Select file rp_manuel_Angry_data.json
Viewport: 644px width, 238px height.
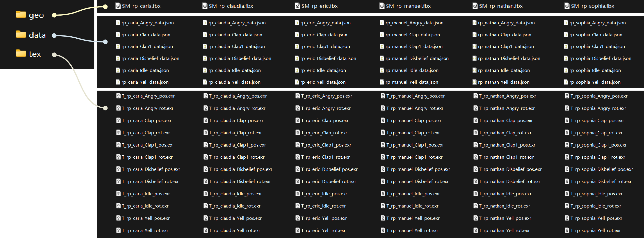414,23
